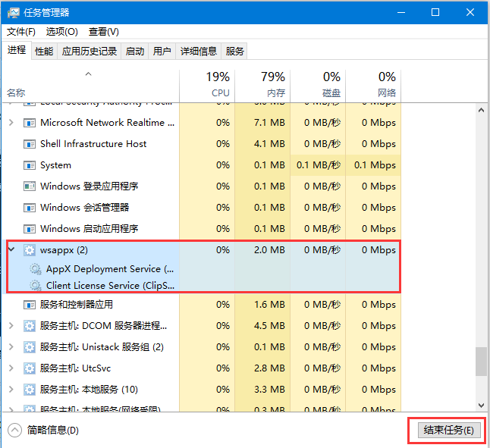Screen dimensions: 490x448
Task: Select Windows 会话管理器 process name
Action: [x=84, y=208]
